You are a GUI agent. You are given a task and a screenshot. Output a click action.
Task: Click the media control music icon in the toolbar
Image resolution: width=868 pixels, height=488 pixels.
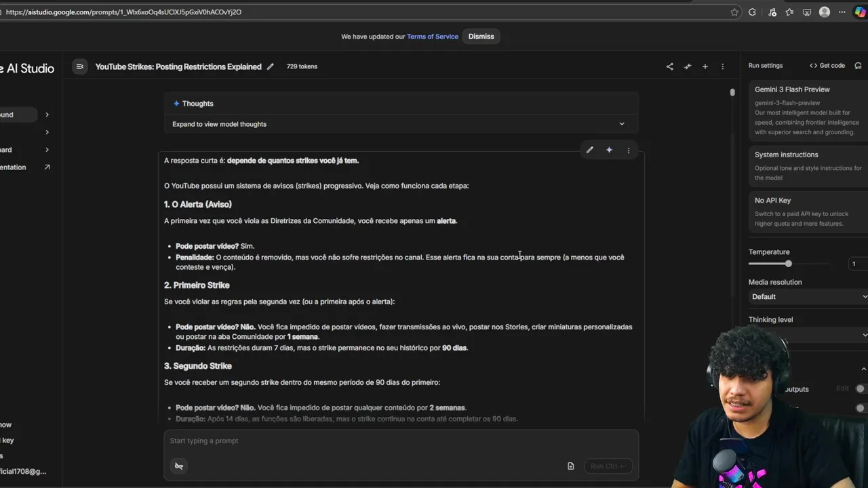point(772,12)
